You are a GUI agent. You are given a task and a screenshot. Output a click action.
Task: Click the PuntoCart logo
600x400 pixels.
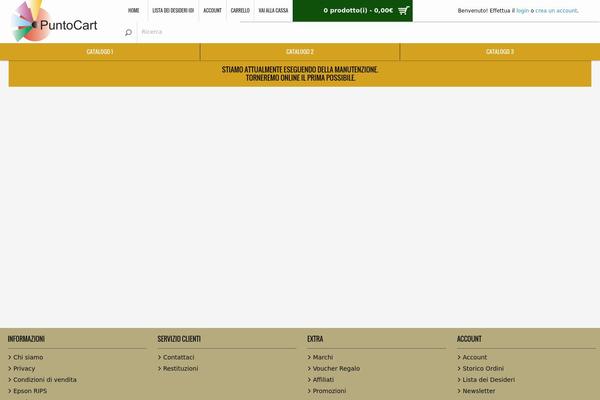click(x=54, y=21)
